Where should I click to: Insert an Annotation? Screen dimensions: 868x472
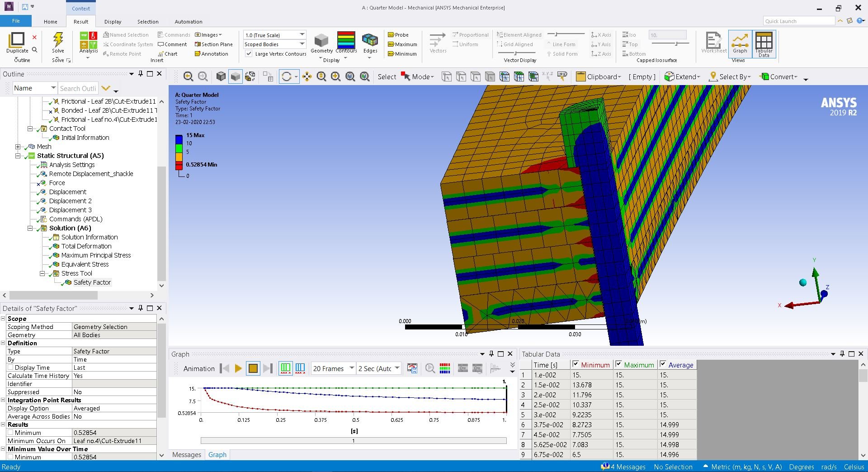(212, 54)
